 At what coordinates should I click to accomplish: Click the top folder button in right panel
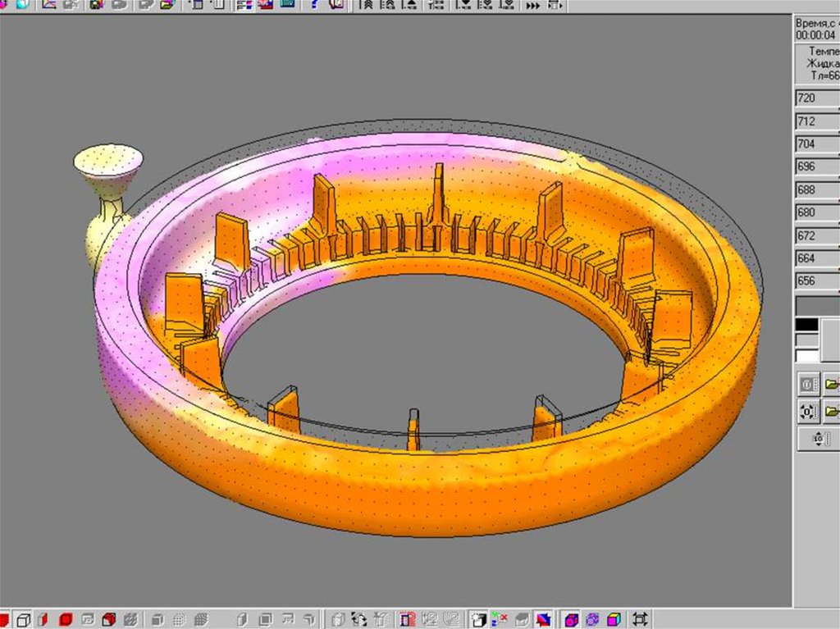[830, 384]
